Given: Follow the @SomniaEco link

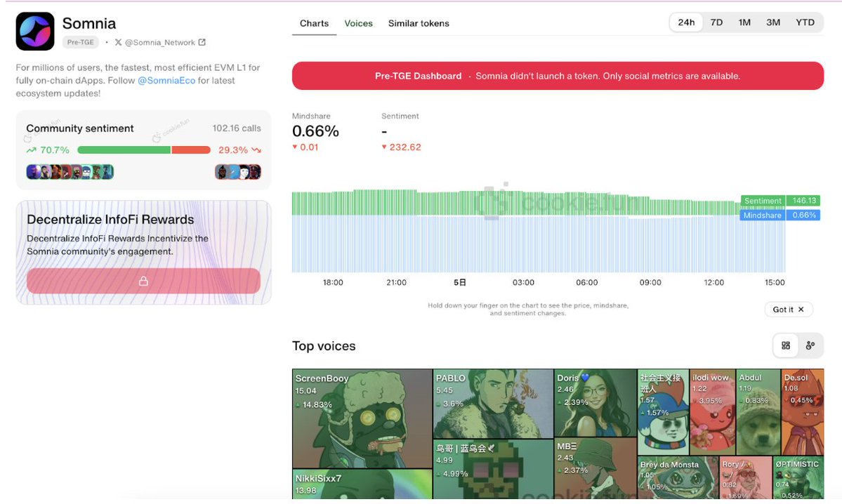Looking at the screenshot, I should (x=166, y=81).
